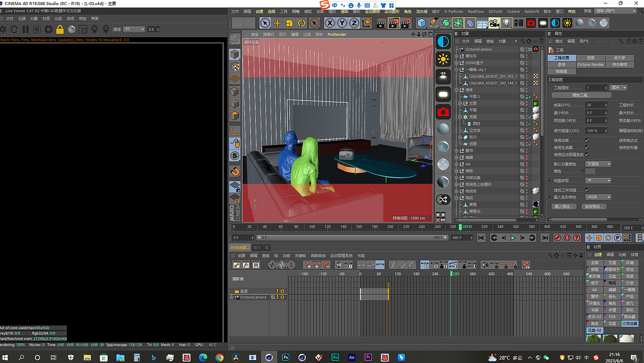Click the Octane daylight sun icon in the side panel
This screenshot has height=363, width=644.
point(443,59)
